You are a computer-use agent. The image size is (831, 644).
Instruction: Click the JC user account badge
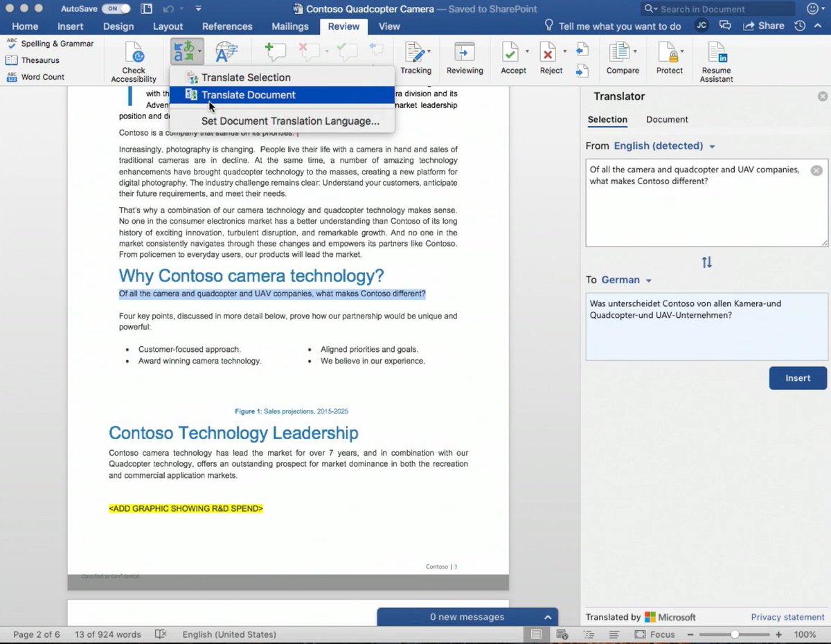coord(702,26)
